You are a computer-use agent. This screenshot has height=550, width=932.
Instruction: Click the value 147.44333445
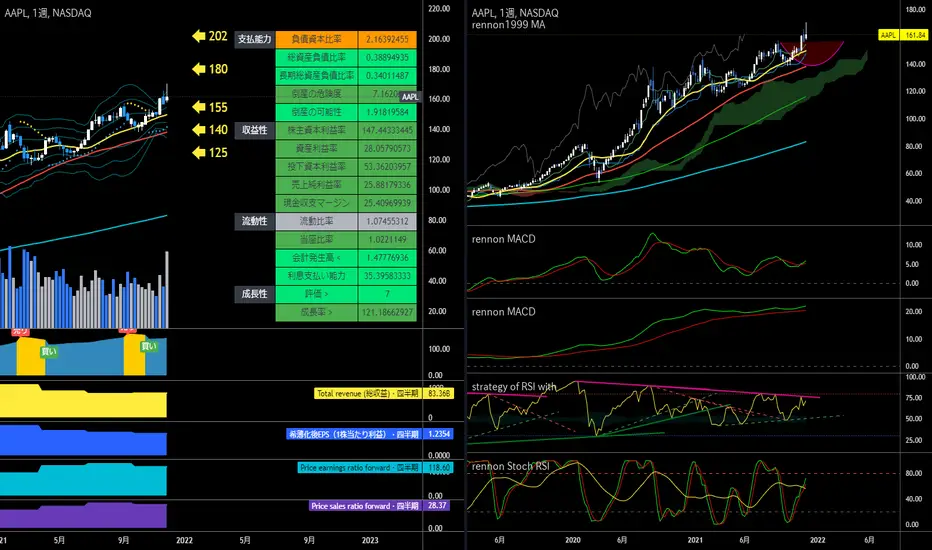click(x=387, y=130)
